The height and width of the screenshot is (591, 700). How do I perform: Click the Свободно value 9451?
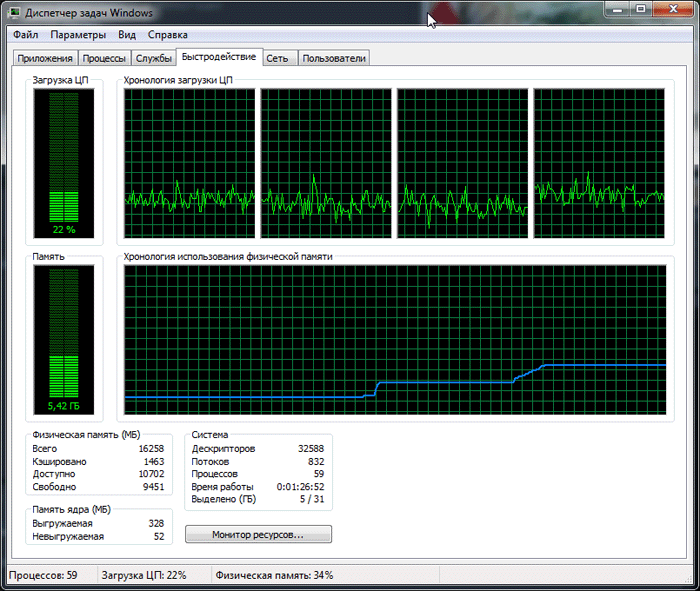(x=154, y=487)
